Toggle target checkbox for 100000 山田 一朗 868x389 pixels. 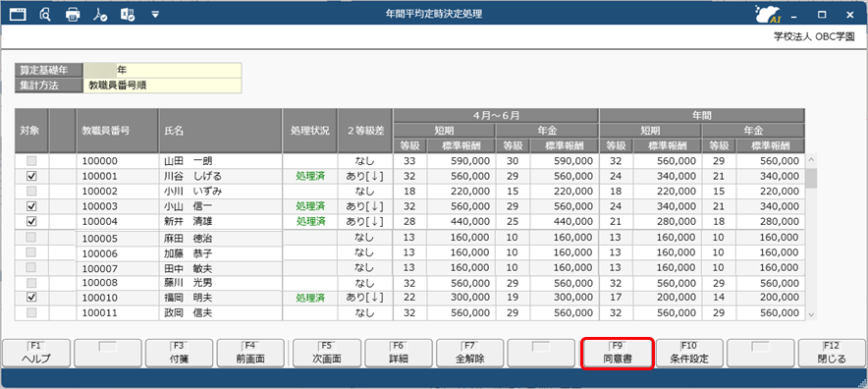[31, 161]
